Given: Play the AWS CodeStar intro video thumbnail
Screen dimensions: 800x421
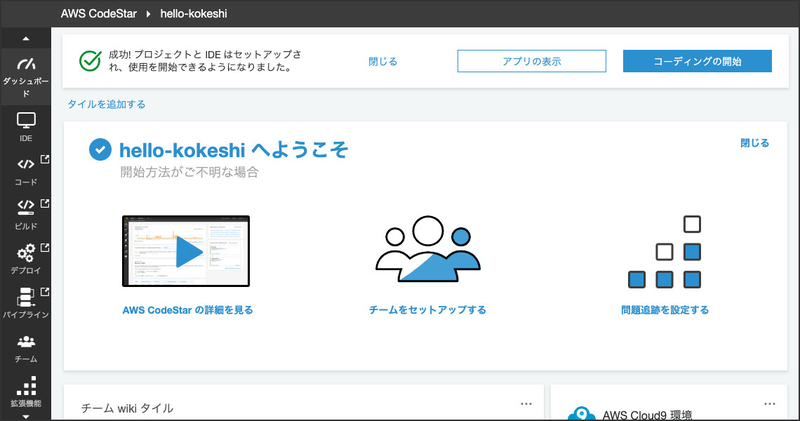Looking at the screenshot, I should [x=186, y=251].
